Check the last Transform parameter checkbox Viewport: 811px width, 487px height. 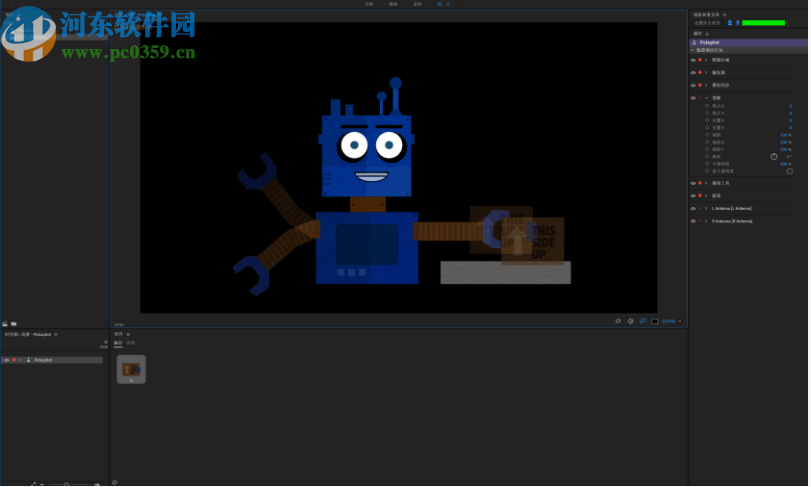[790, 171]
